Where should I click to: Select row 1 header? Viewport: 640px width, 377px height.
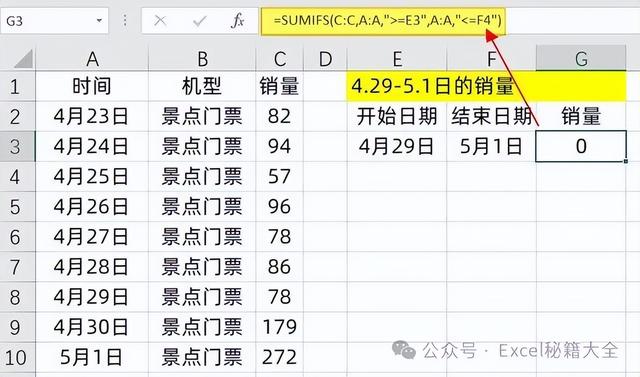coord(18,86)
